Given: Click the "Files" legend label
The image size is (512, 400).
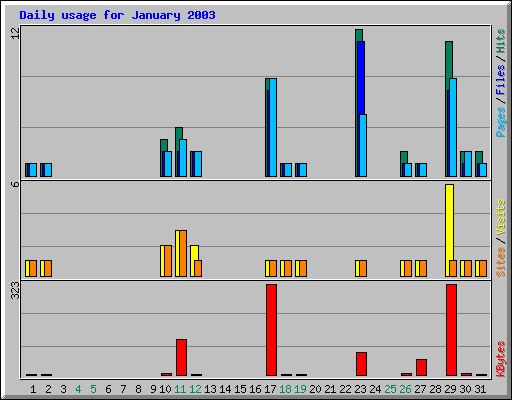Looking at the screenshot, I should 501,80.
